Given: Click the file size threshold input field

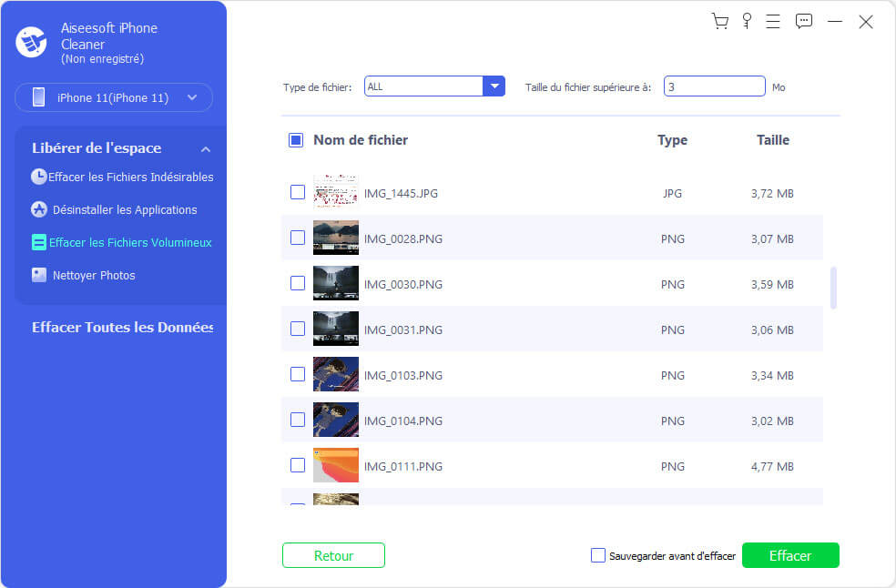Looking at the screenshot, I should 713,86.
